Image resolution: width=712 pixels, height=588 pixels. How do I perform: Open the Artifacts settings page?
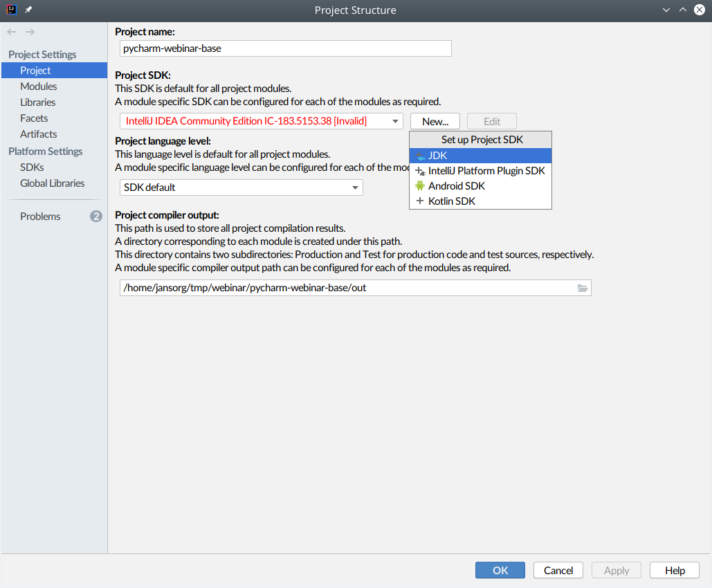55,134
